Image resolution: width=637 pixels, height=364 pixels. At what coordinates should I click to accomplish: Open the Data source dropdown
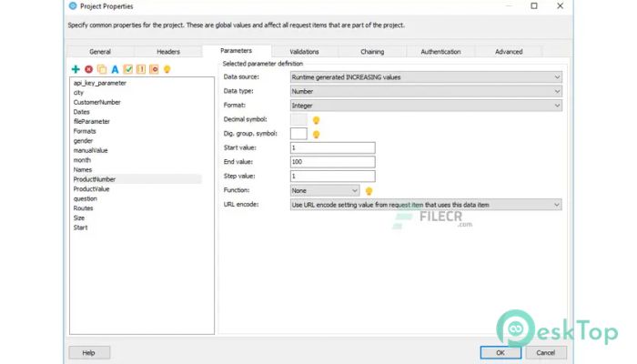point(426,77)
